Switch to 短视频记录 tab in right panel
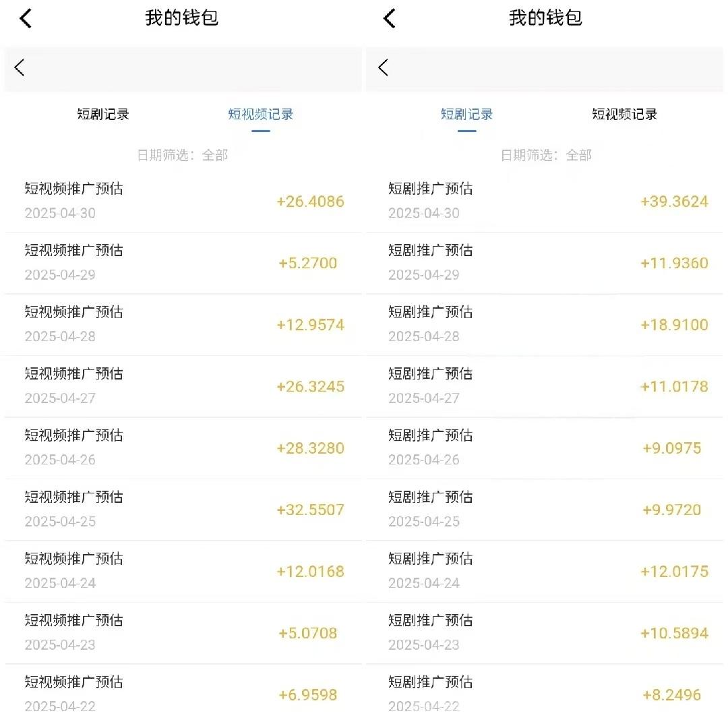 tap(624, 114)
